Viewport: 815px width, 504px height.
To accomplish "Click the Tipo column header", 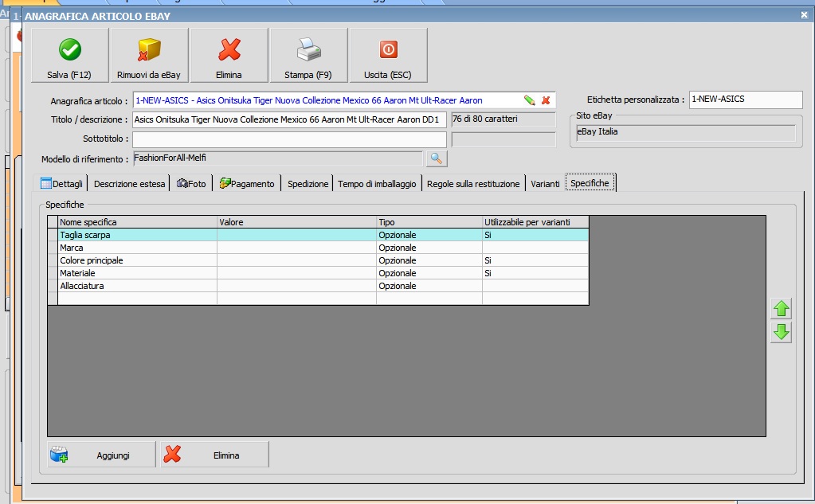I will coord(429,222).
